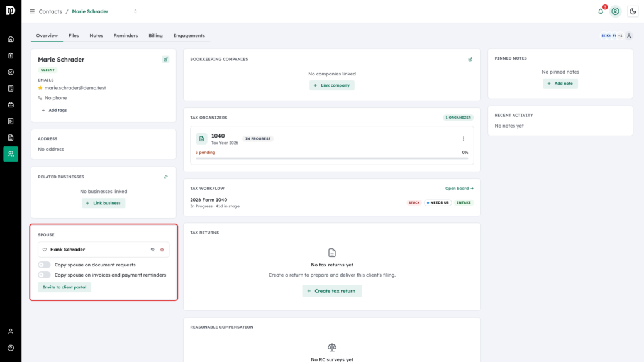Open the Notes tab
644x362 pixels.
(x=96, y=36)
